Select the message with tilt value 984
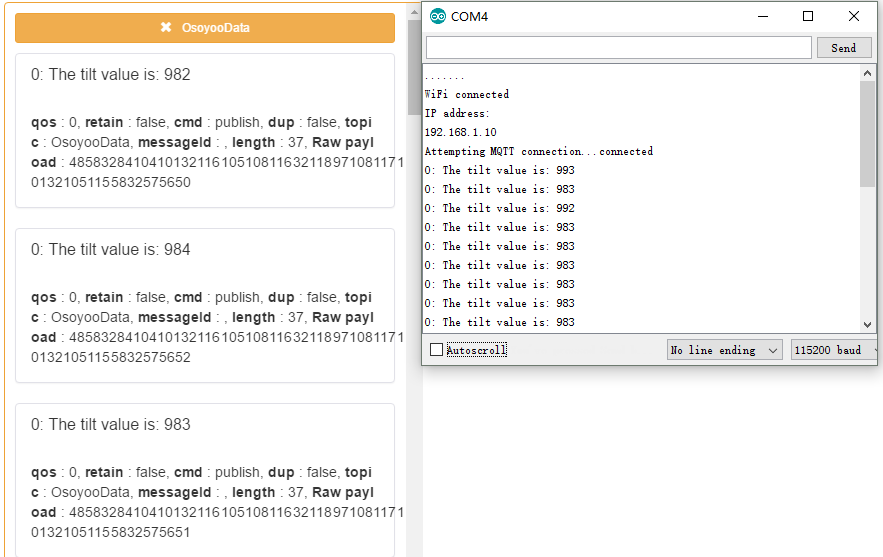The width and height of the screenshot is (883, 557). click(205, 306)
